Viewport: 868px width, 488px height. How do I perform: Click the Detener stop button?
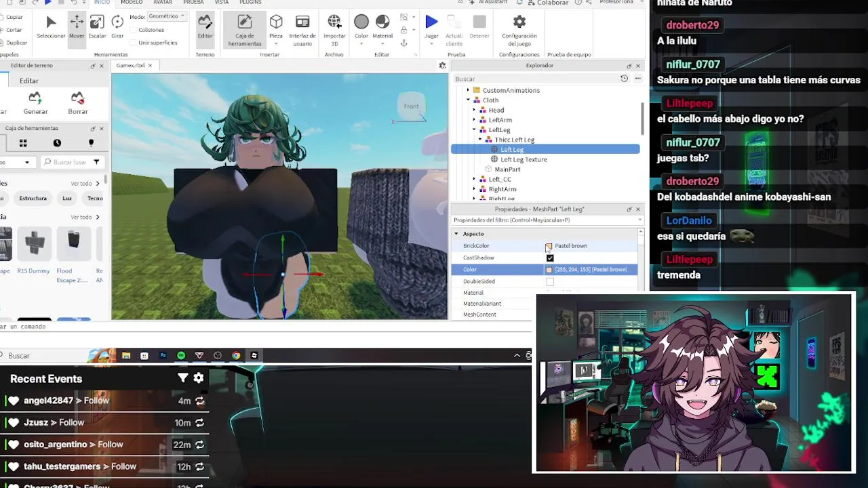(x=479, y=27)
